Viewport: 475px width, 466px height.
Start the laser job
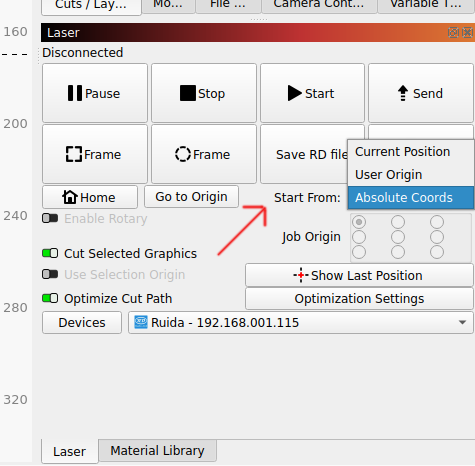pyautogui.click(x=312, y=93)
